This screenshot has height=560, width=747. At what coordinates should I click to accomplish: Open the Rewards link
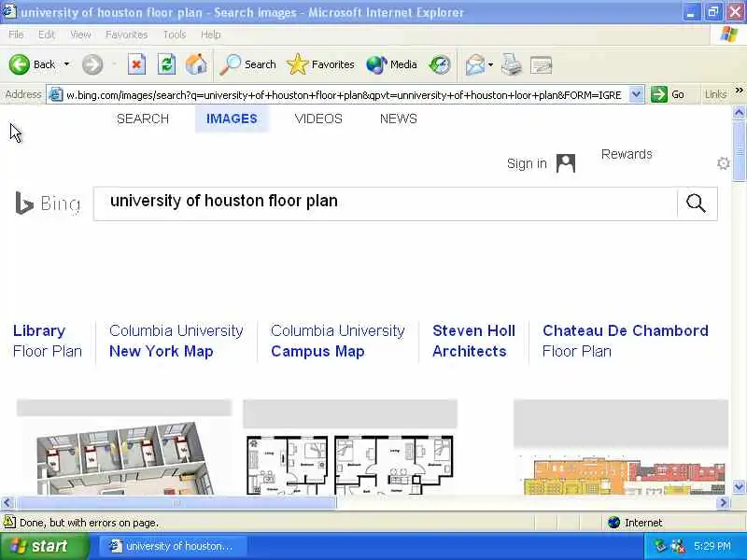point(627,154)
